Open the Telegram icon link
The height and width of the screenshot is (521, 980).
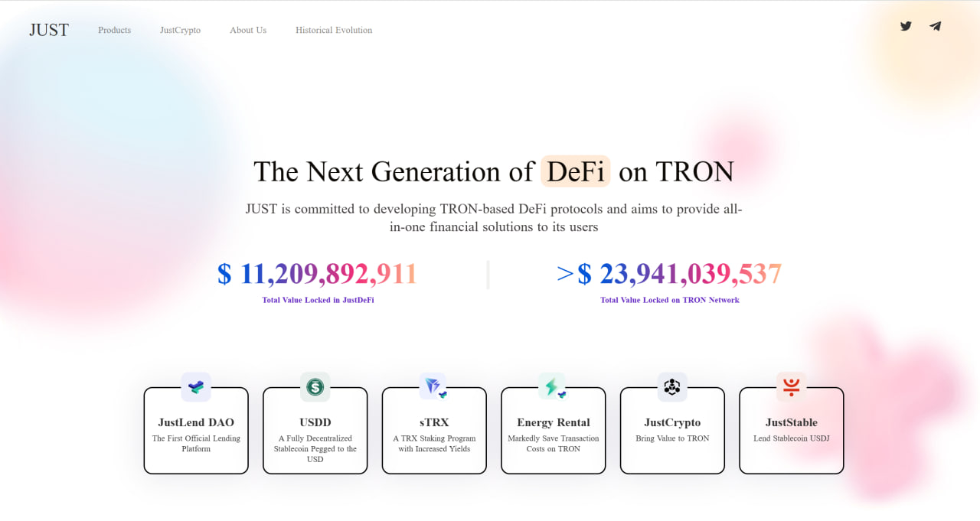[x=935, y=26]
